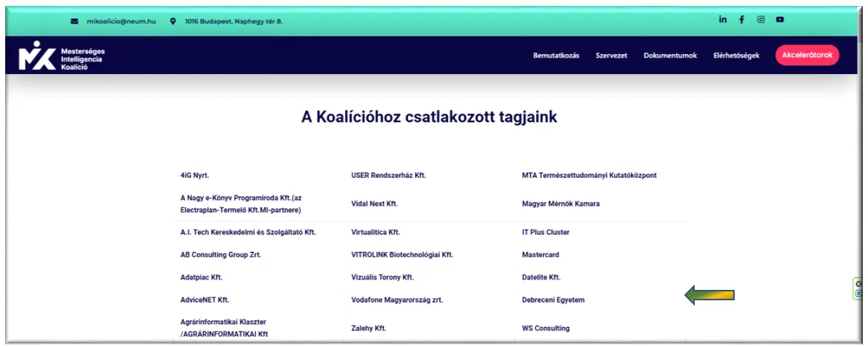Select the Elérhetőségek menu item
Viewport: 868px width, 347px height.
735,56
